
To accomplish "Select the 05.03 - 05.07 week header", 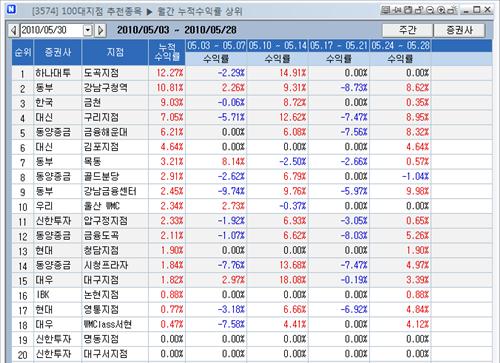I will point(216,46).
